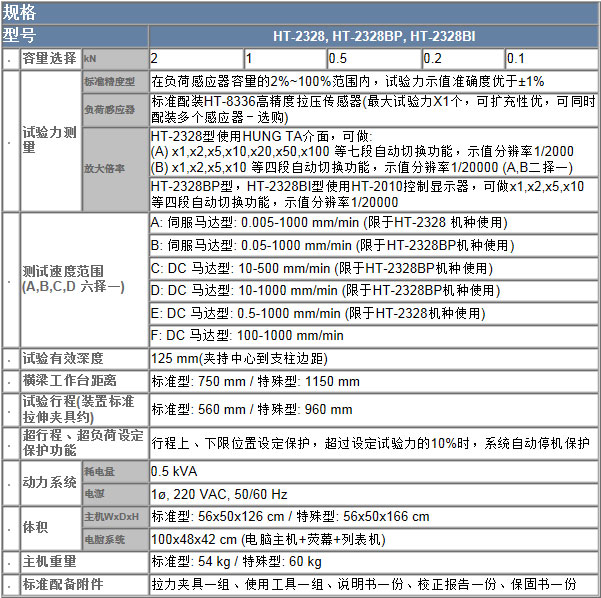The width and height of the screenshot is (601, 598).
Task: Click the 750 mm / 1150 mm value
Action: click(256, 381)
